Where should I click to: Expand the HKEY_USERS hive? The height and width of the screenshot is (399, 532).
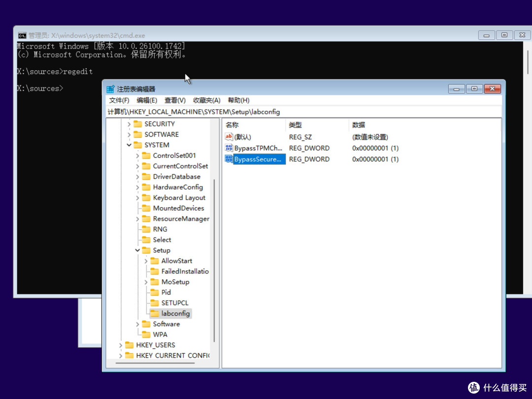[x=121, y=345]
